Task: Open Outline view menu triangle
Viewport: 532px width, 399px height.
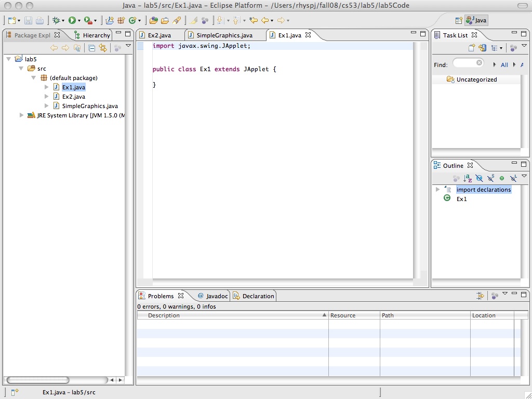Action: point(524,176)
